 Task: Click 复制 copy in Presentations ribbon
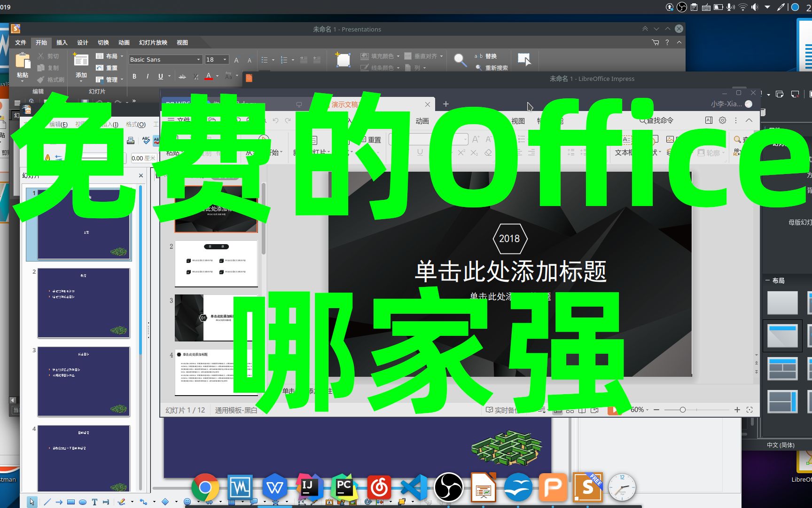(x=49, y=68)
